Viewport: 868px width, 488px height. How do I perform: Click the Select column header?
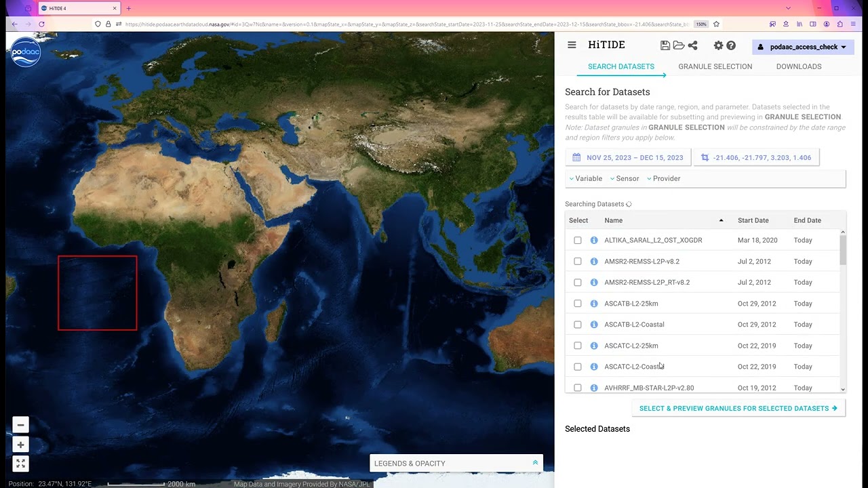[x=578, y=220]
